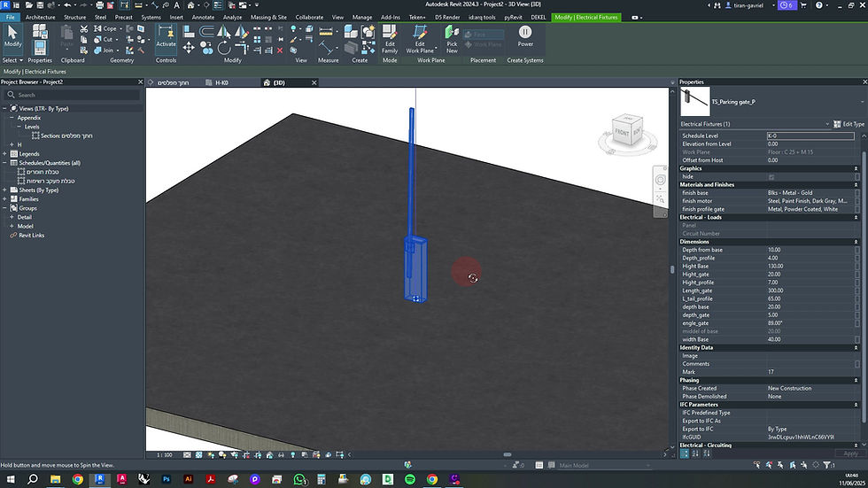Open the ViewCube in the 3D view
The width and height of the screenshot is (868, 488).
click(626, 132)
